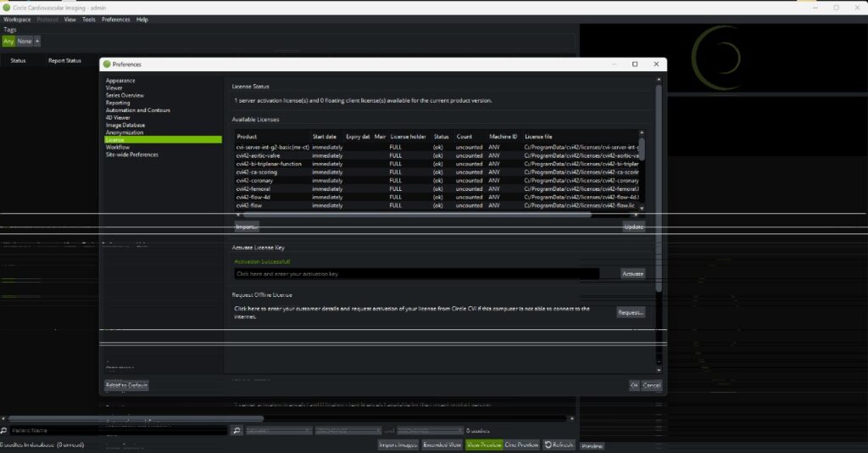This screenshot has height=453, width=868.
Task: Click the Refresh icon button
Action: (x=559, y=445)
